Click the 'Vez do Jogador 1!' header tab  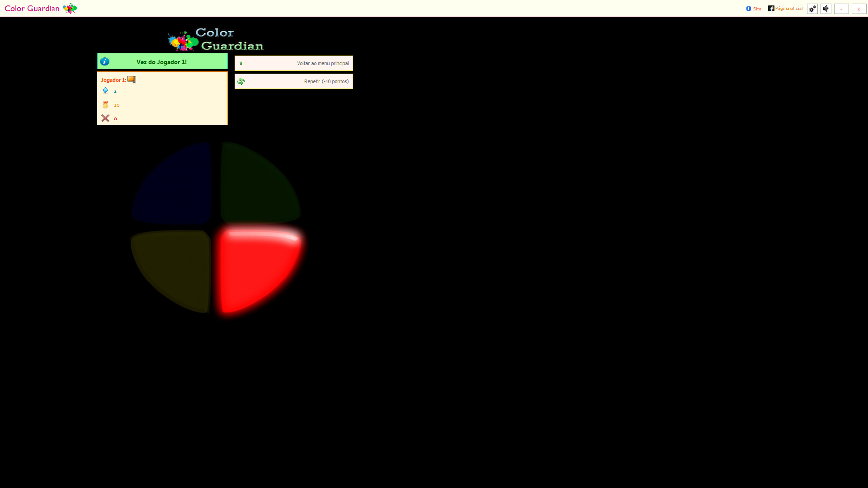[162, 61]
